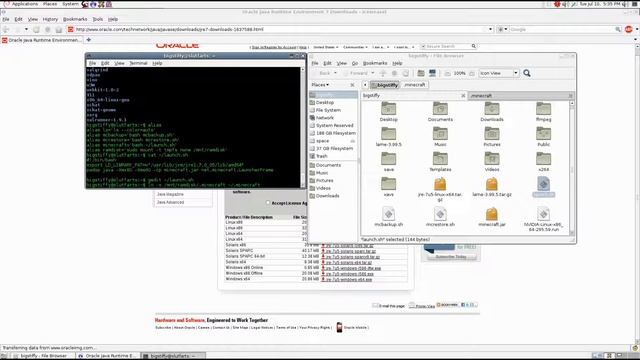Select Trash in Places sidebar

pyautogui.click(x=322, y=156)
